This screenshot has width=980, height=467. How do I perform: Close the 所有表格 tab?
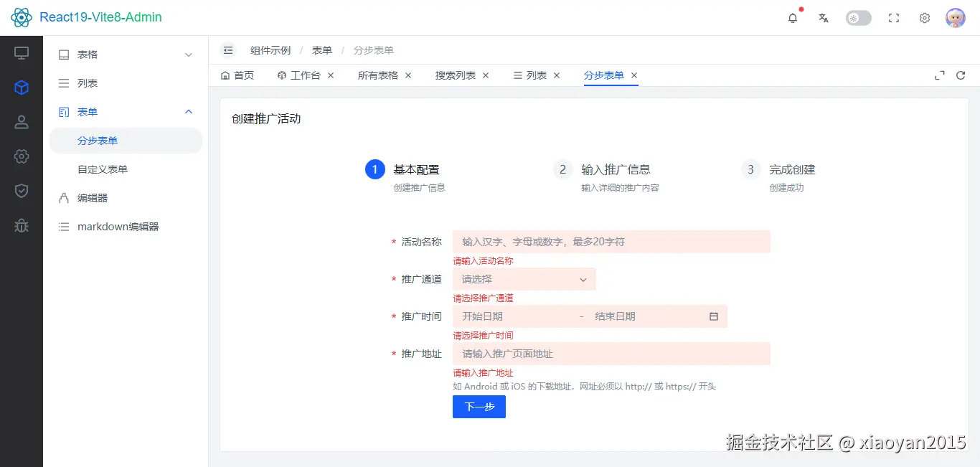(x=408, y=75)
